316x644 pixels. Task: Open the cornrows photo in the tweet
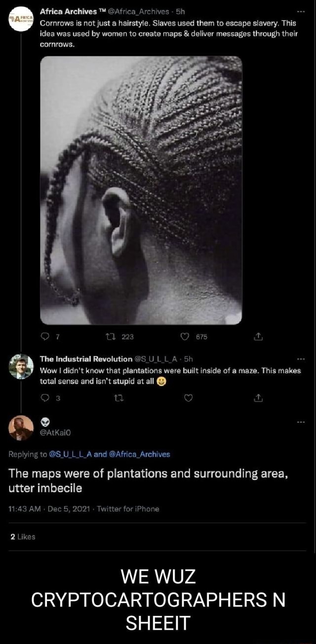click(141, 190)
